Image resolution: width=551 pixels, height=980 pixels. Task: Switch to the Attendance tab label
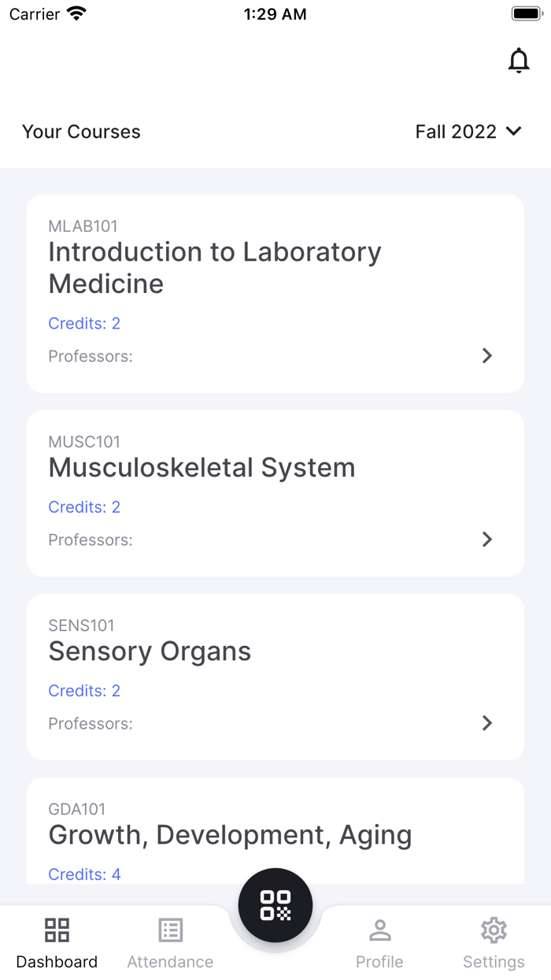170,962
